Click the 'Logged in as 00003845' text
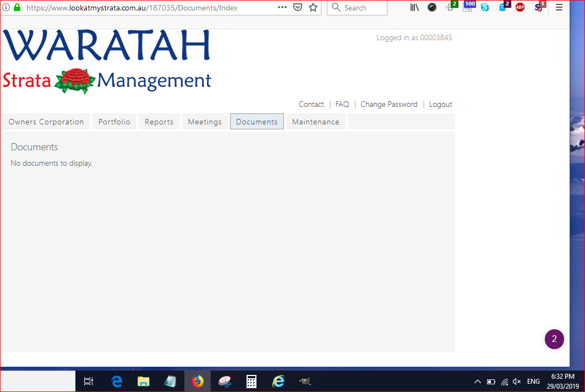The width and height of the screenshot is (585, 392). pos(414,37)
